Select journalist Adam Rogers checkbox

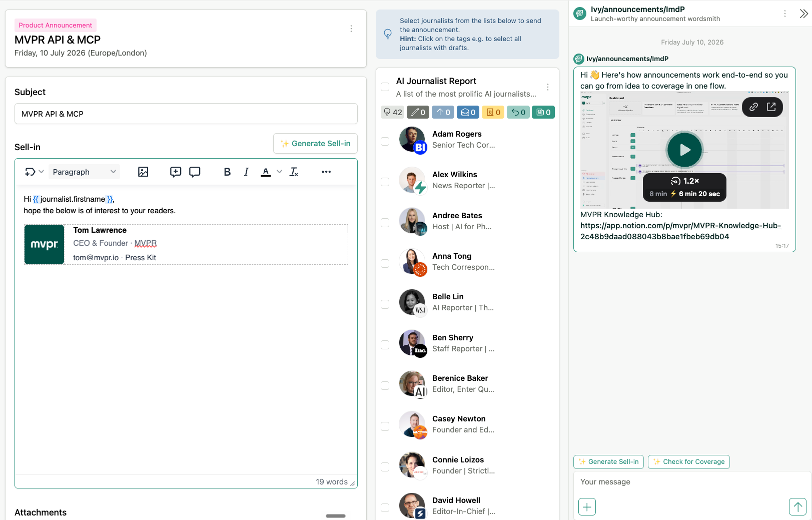point(385,141)
